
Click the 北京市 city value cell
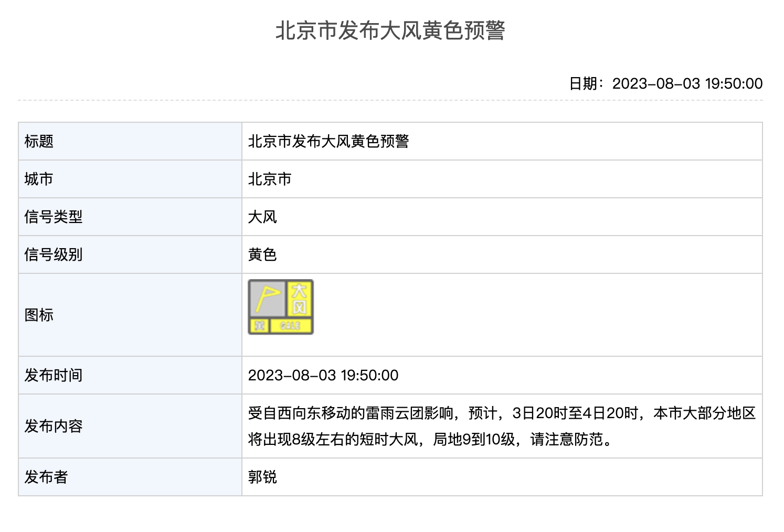point(270,179)
